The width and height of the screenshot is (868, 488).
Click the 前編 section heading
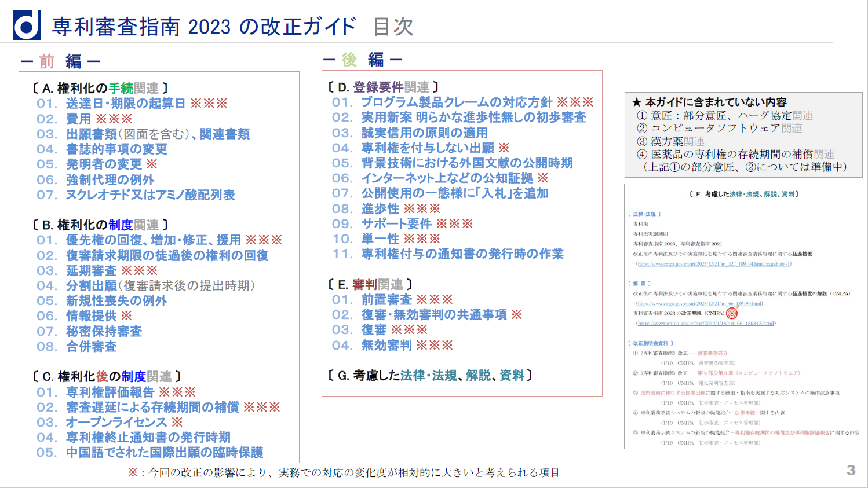60,61
